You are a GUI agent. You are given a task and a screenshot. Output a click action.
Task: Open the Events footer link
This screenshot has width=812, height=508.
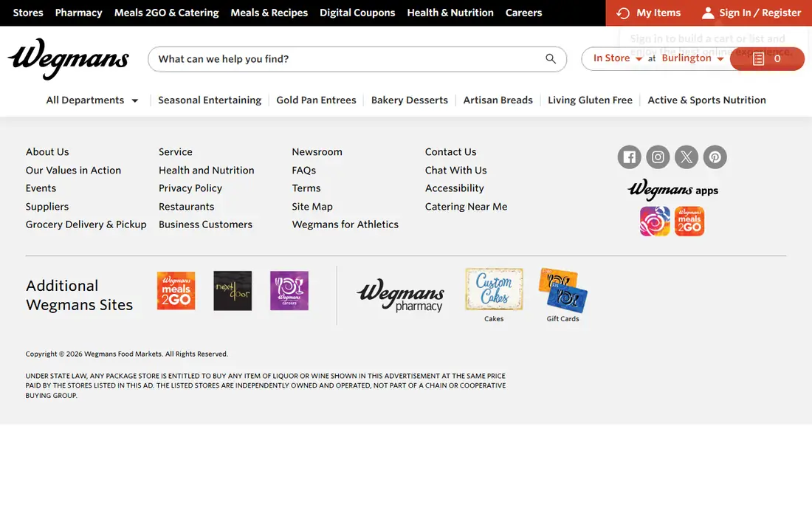coord(41,188)
